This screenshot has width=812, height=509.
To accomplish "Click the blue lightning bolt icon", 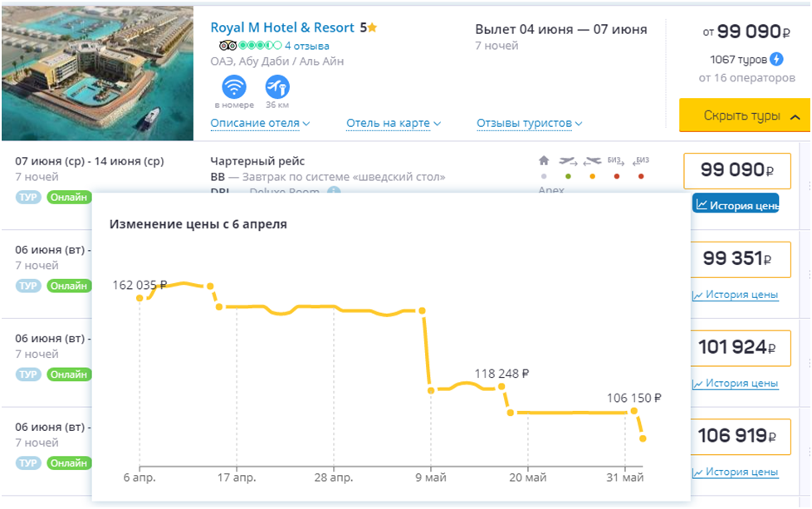I will coord(776,59).
